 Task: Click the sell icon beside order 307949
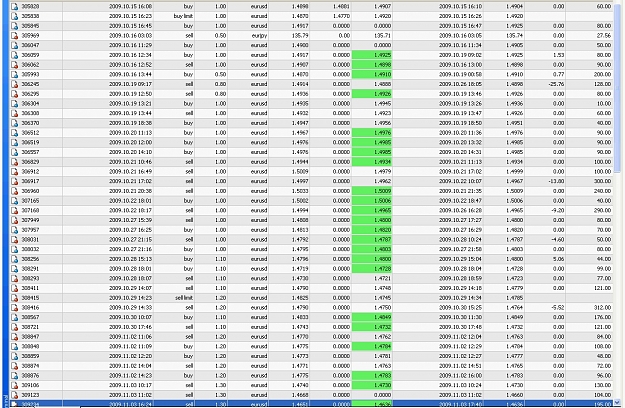(14, 220)
